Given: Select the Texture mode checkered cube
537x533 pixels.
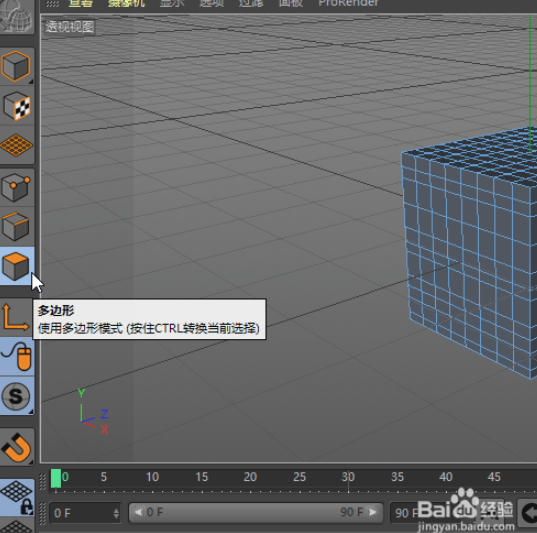Looking at the screenshot, I should tap(16, 106).
